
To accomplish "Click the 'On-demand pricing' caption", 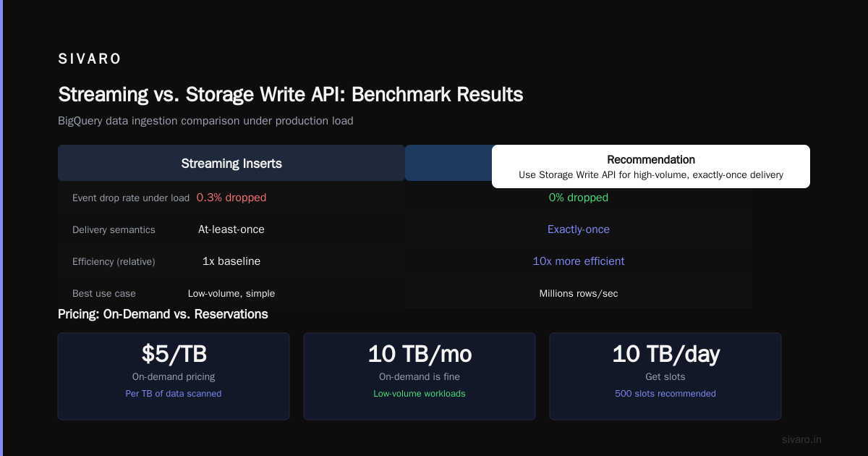I will pos(174,376).
